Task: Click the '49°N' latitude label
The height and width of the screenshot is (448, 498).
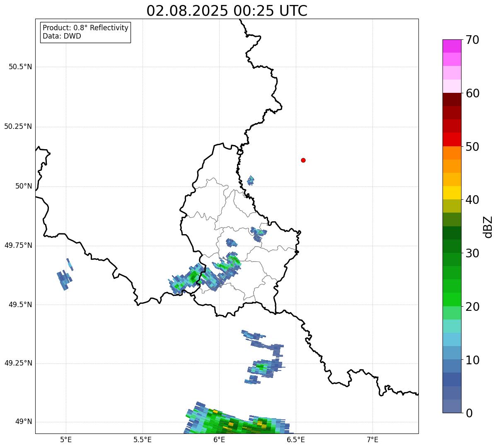Action: [24, 422]
